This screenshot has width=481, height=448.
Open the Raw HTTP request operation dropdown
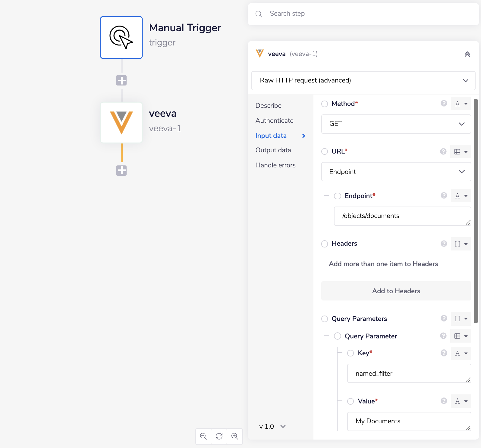[363, 81]
